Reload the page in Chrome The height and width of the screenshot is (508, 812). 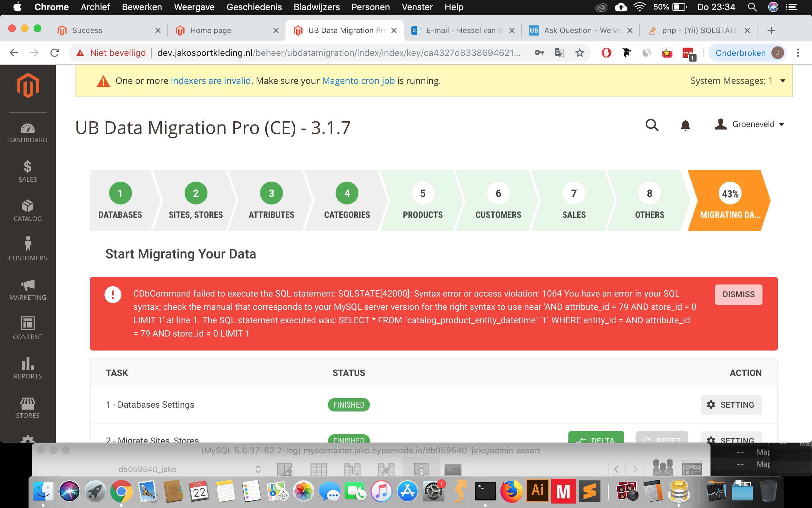55,53
